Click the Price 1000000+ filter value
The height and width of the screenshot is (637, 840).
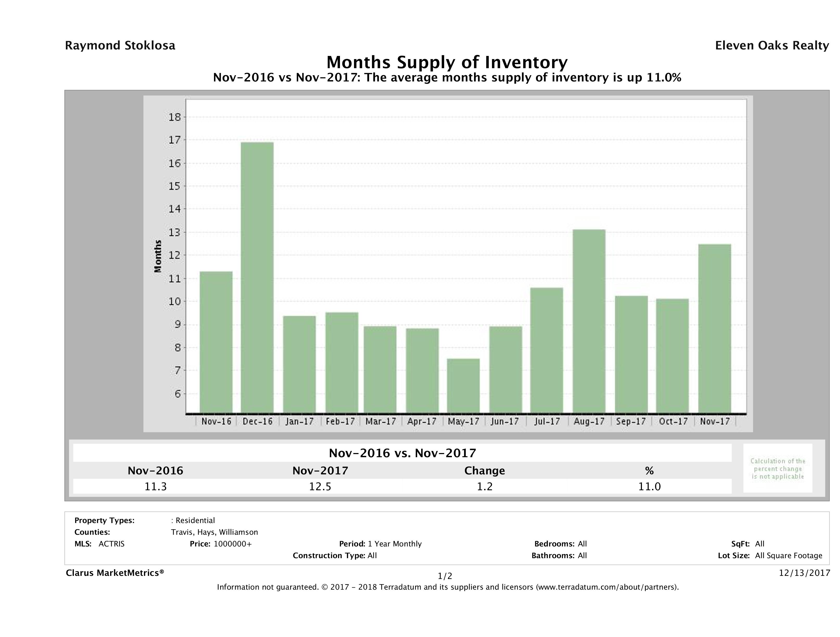pyautogui.click(x=232, y=544)
